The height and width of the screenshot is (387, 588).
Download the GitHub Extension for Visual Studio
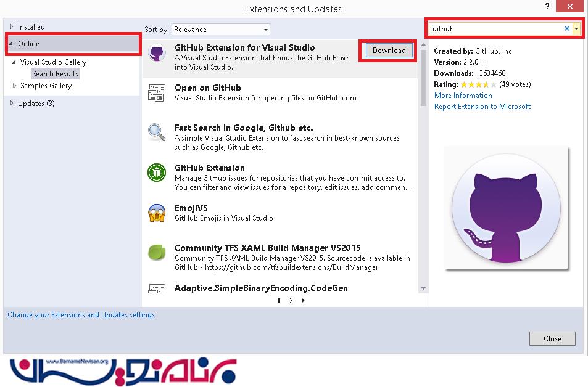389,51
